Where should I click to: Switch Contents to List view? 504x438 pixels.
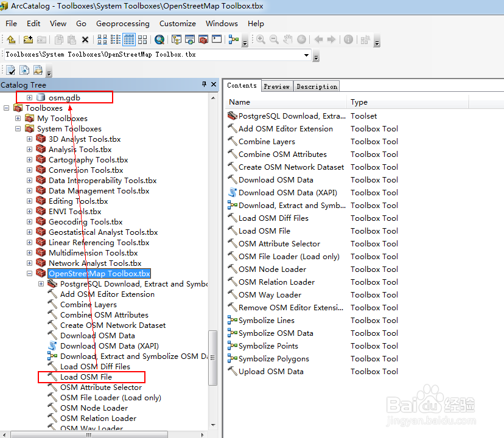(x=116, y=40)
